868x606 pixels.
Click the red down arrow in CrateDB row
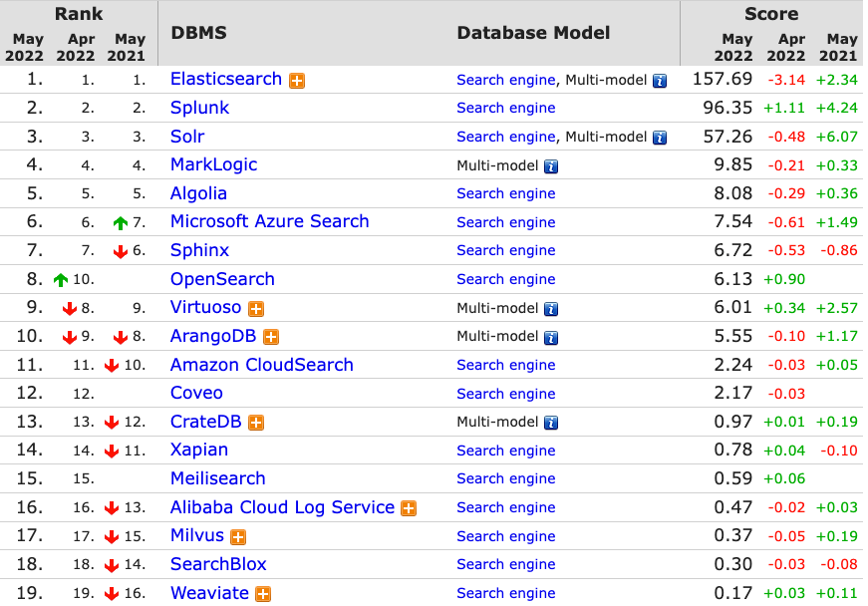(x=112, y=423)
